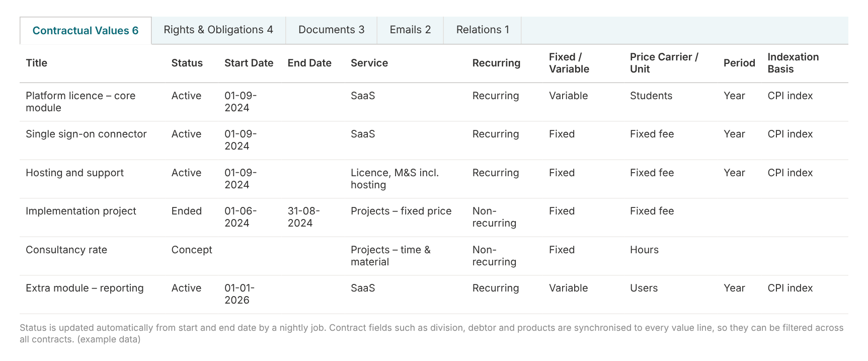Click CPI index in the Single sign-on connector row
This screenshot has width=868, height=361.
pos(790,134)
